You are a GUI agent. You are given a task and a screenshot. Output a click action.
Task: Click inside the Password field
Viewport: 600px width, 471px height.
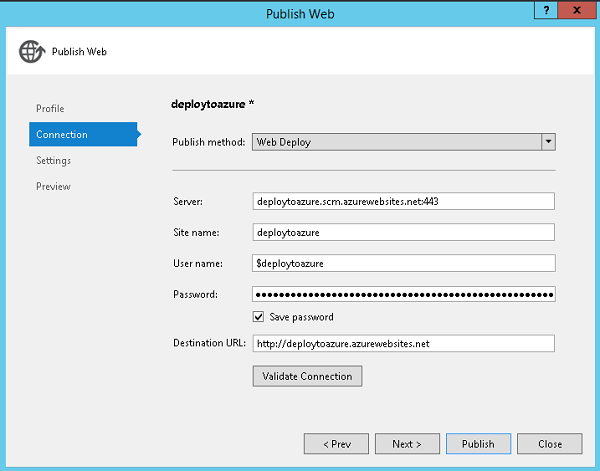pos(404,294)
